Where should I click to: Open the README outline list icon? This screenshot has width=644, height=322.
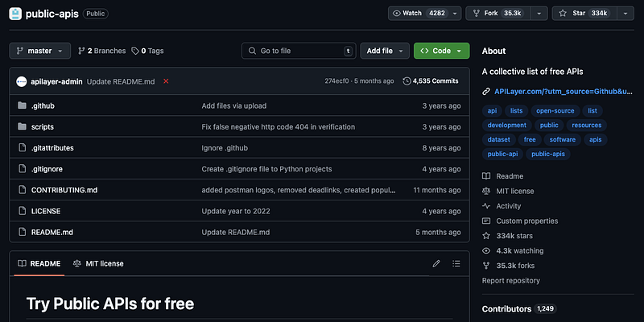tap(456, 264)
